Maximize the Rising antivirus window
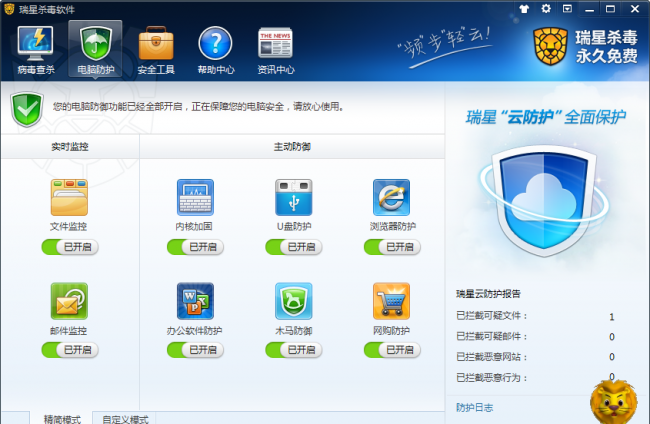 610,9
